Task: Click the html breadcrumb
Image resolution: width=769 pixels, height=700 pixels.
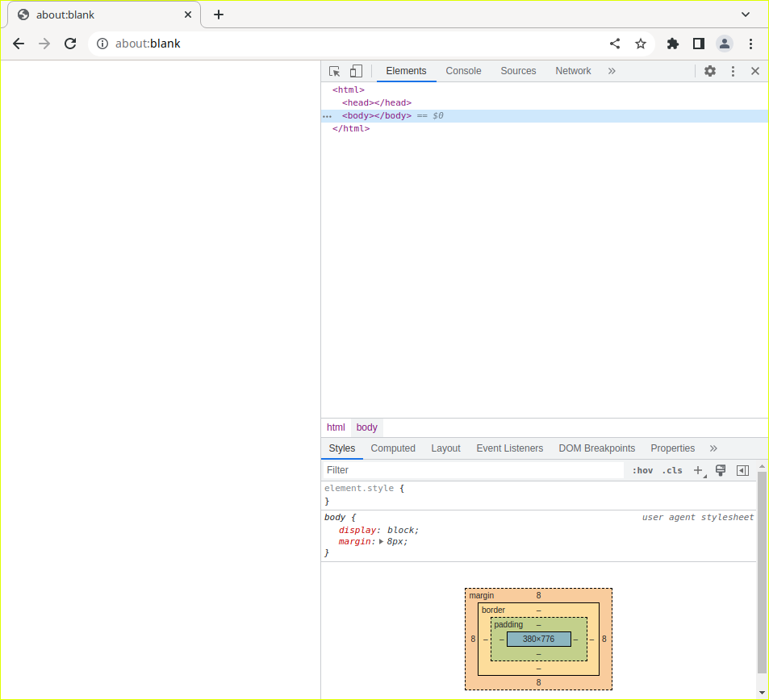Action: click(x=336, y=427)
